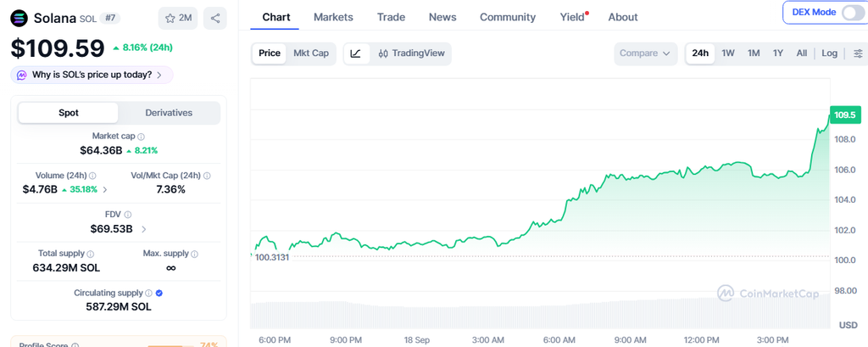
Task: Switch to line chart icon view
Action: pyautogui.click(x=356, y=53)
